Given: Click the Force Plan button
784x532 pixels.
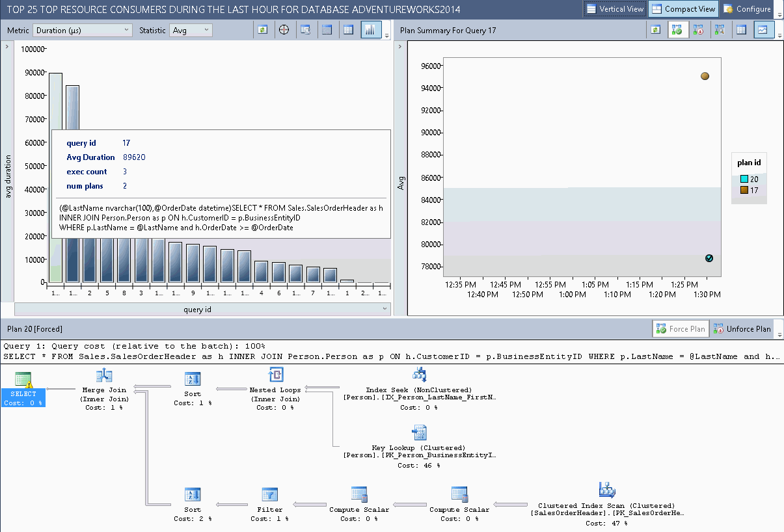Looking at the screenshot, I should coord(680,328).
